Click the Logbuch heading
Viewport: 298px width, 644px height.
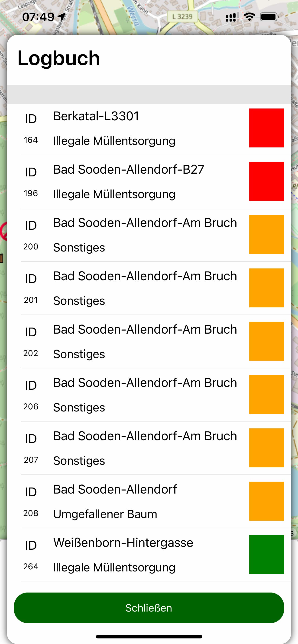59,58
